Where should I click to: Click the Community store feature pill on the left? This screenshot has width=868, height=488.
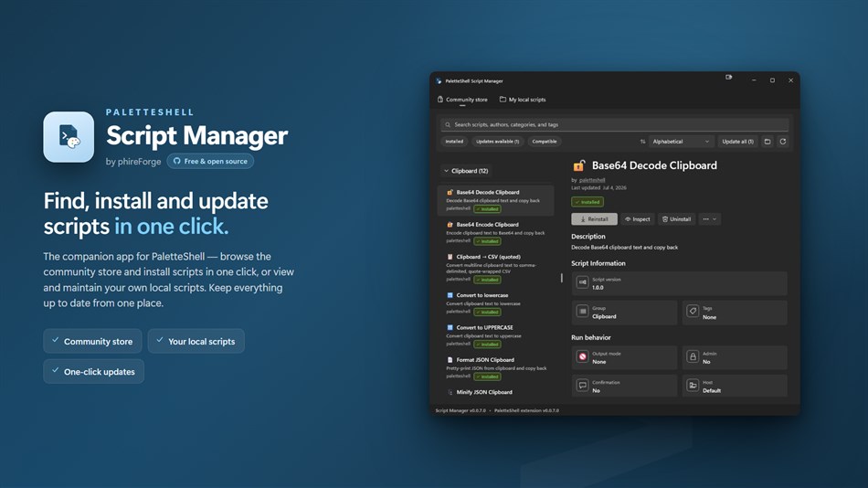point(92,341)
